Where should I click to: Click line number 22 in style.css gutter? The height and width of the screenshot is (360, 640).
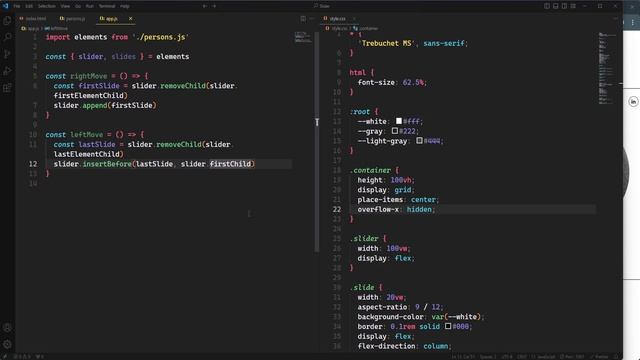point(336,209)
